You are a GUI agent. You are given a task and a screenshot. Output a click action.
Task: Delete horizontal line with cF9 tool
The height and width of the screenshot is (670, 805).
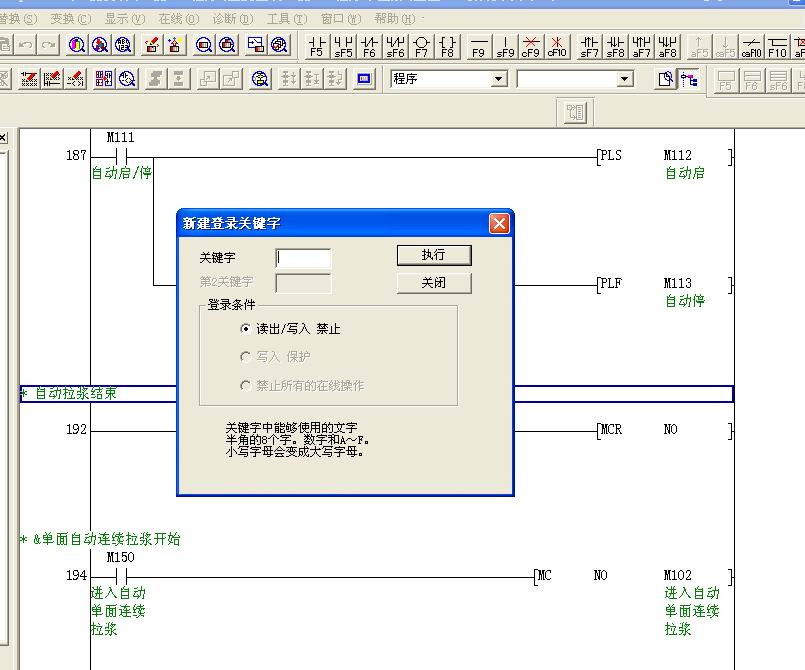(x=531, y=46)
